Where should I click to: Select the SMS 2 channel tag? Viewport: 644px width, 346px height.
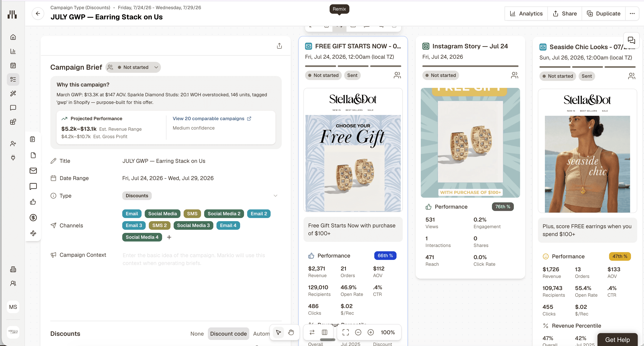coord(160,225)
